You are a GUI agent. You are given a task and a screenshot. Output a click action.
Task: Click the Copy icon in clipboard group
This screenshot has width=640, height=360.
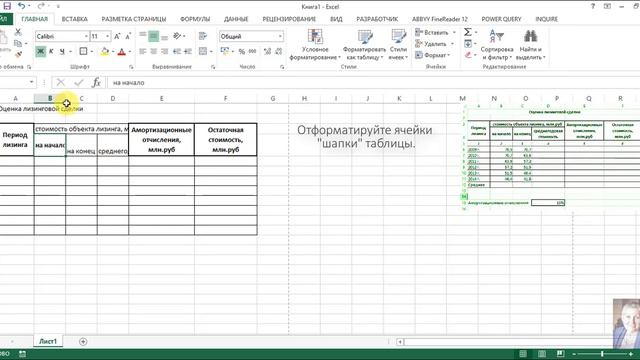click(18, 43)
